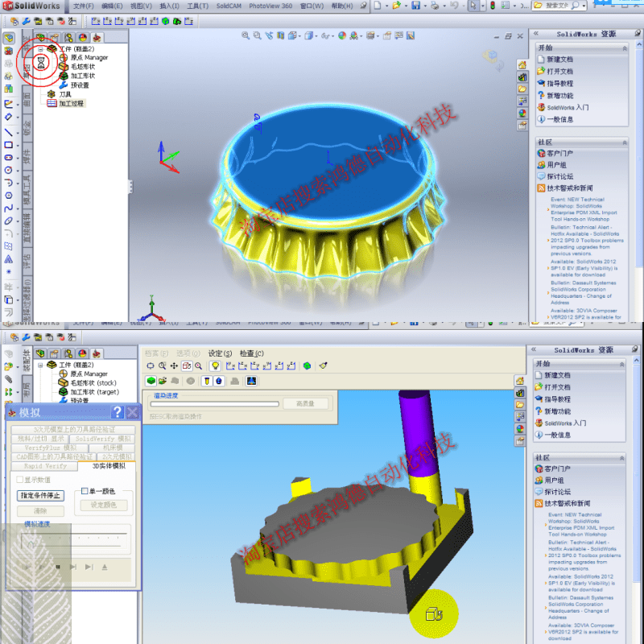Select the Spline sketch tool in left toolbar

pos(8,208)
